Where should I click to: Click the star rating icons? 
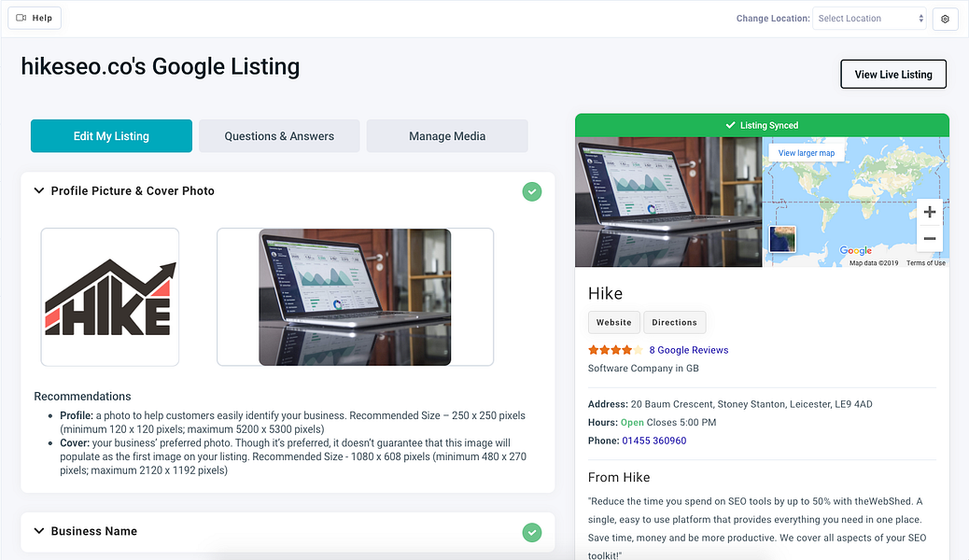click(615, 350)
